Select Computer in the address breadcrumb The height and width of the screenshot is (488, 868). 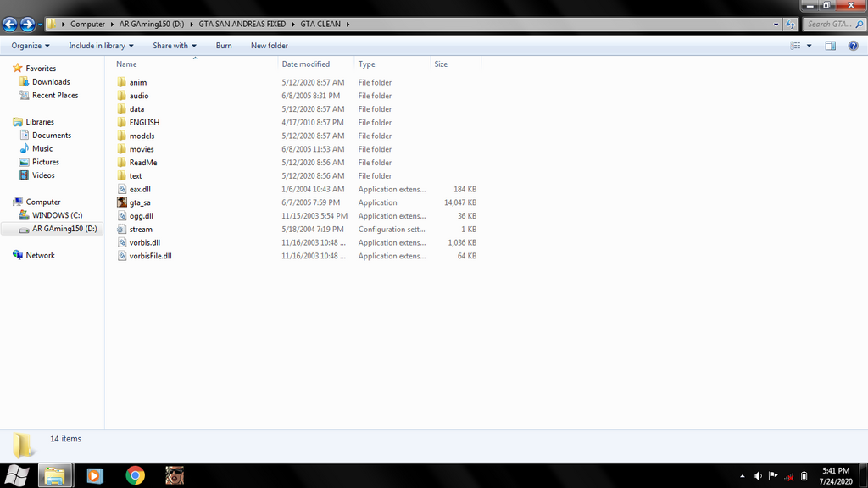(87, 24)
